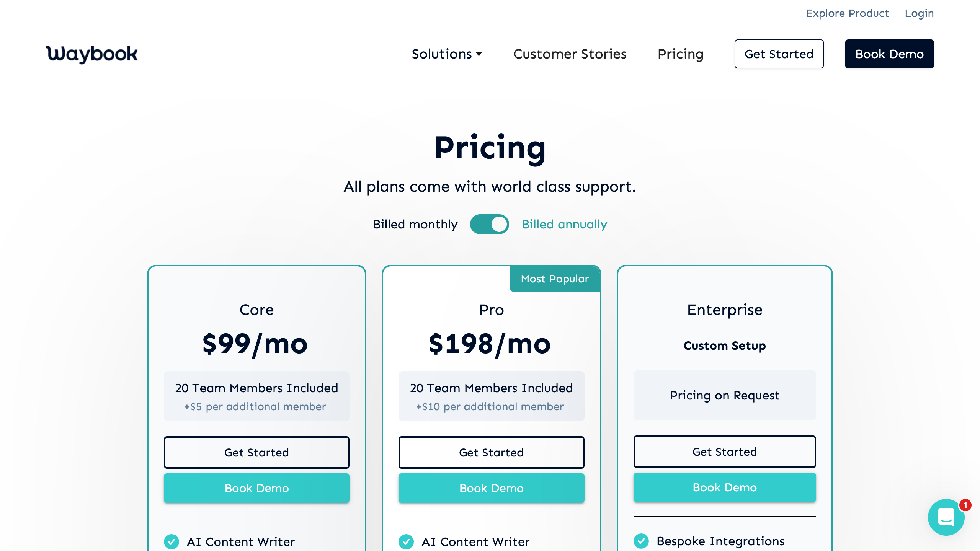Open Customer Stories page
The height and width of the screenshot is (551, 980).
coord(570,54)
